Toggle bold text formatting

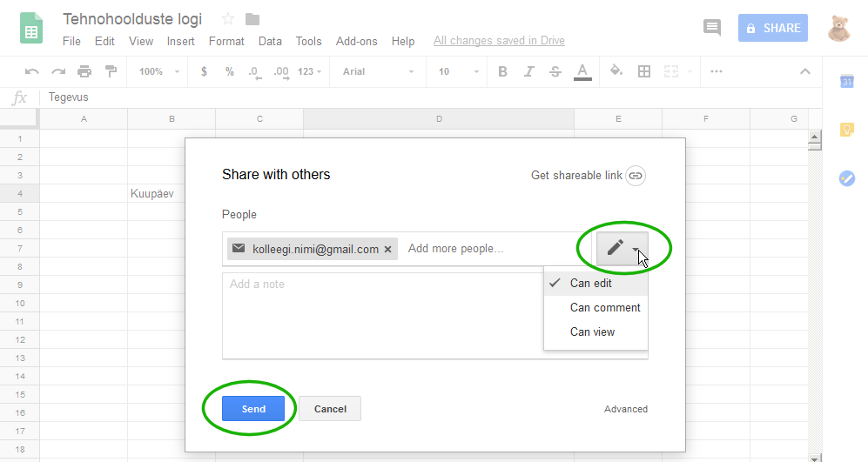502,71
